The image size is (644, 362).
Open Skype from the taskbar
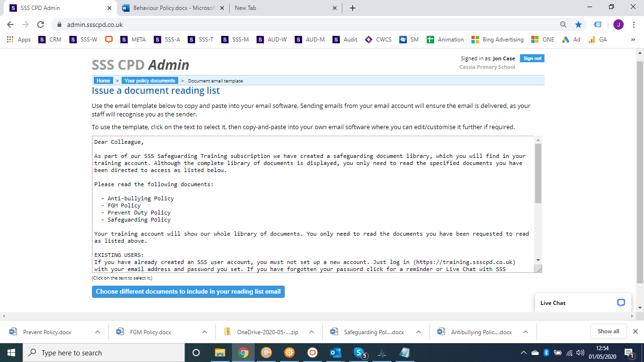coord(359,353)
